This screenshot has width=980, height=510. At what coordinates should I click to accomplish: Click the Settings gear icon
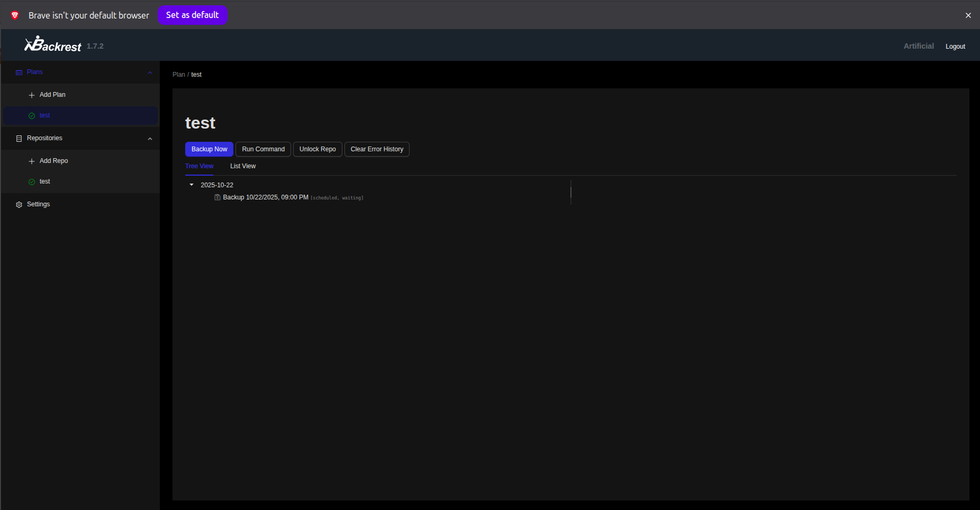19,205
